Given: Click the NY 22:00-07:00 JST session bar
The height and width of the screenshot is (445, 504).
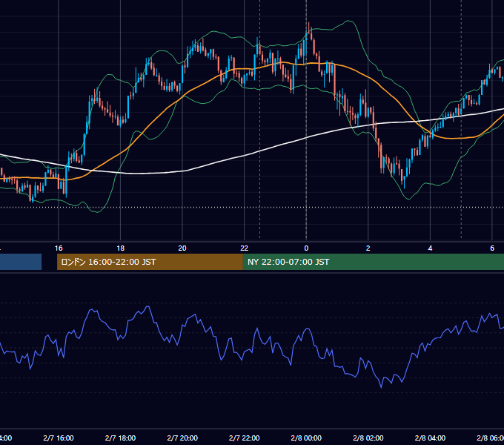Looking at the screenshot, I should pyautogui.click(x=373, y=262).
